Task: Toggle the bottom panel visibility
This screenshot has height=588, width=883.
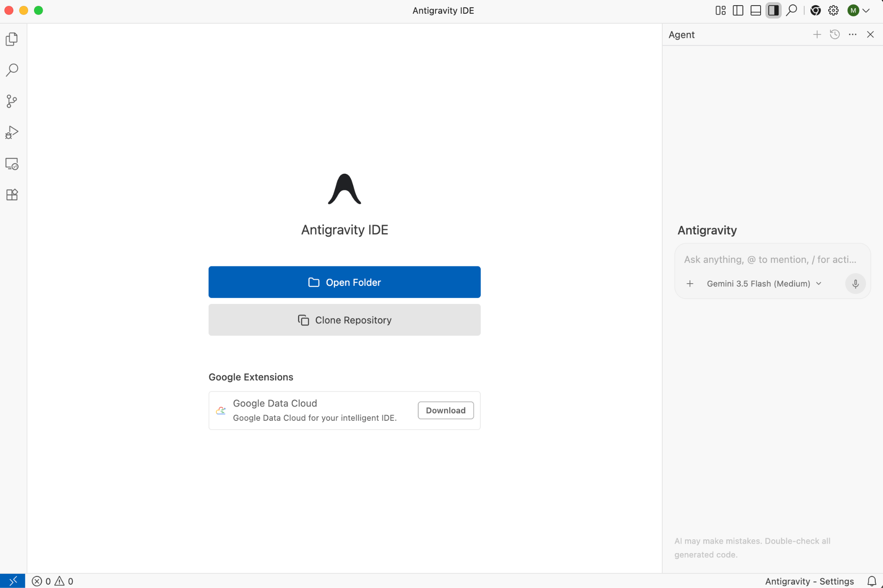Action: 756,10
